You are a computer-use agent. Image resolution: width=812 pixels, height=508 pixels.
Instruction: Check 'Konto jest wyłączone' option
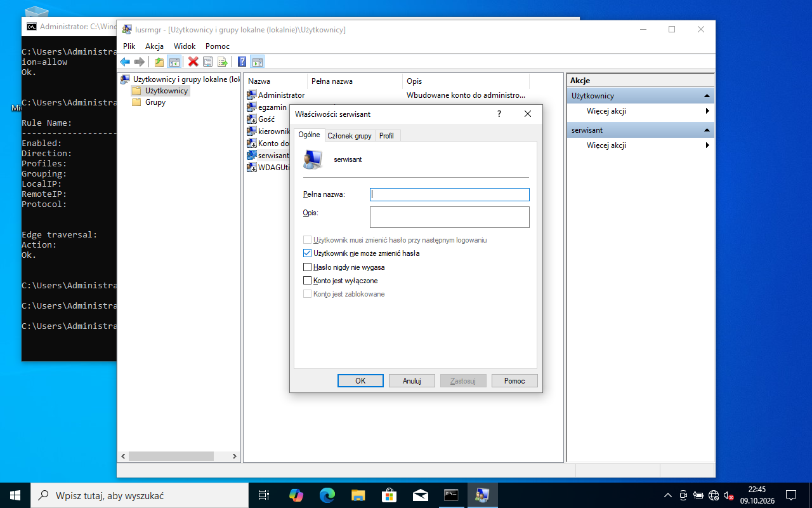pos(308,281)
